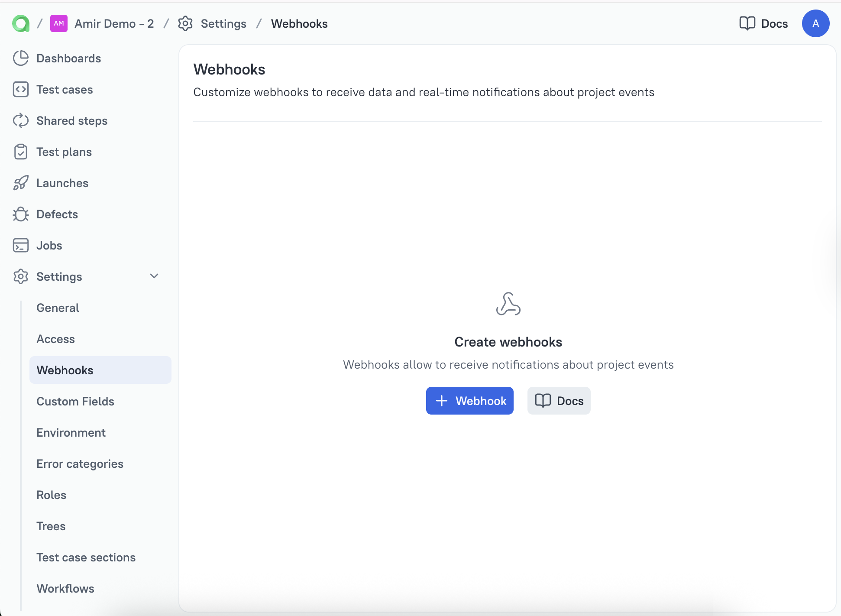Collapse the Settings section in sidebar
Viewport: 841px width, 616px height.
tap(154, 276)
